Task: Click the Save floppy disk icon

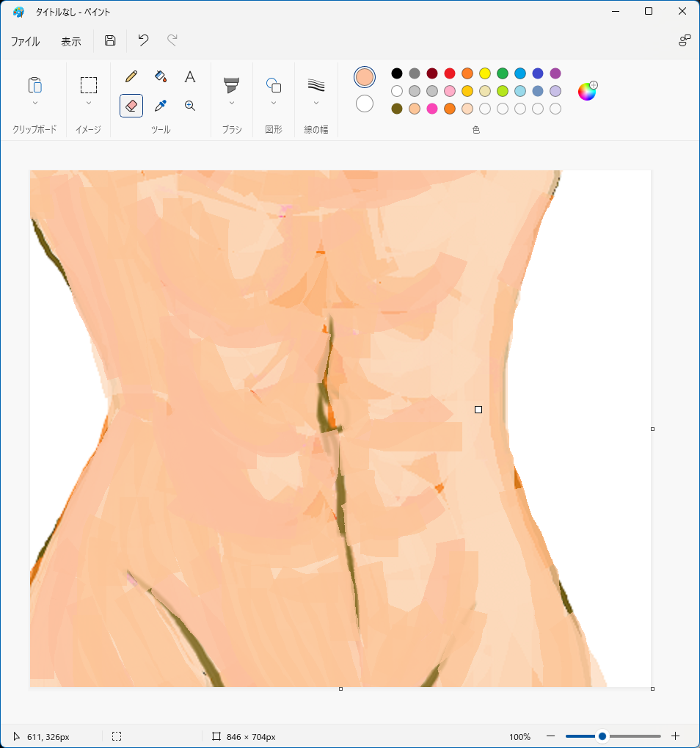Action: (110, 40)
